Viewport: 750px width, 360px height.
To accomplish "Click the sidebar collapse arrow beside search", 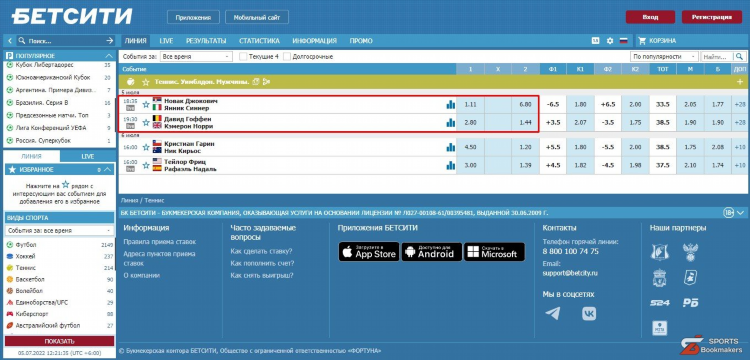I will click(x=10, y=41).
